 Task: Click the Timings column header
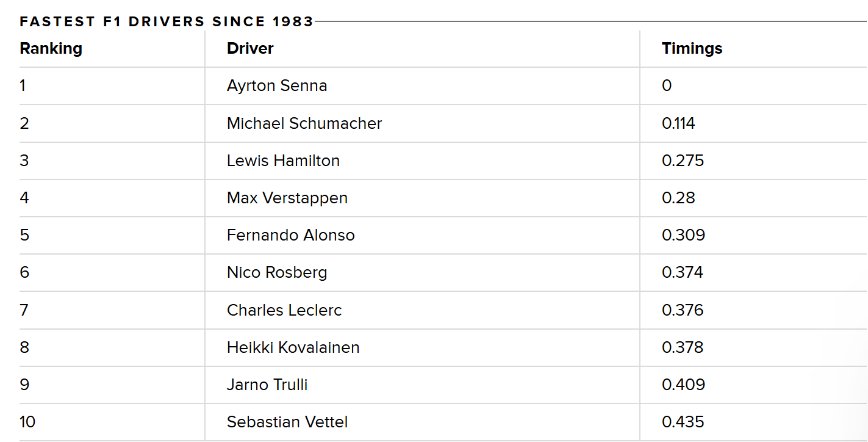(692, 49)
